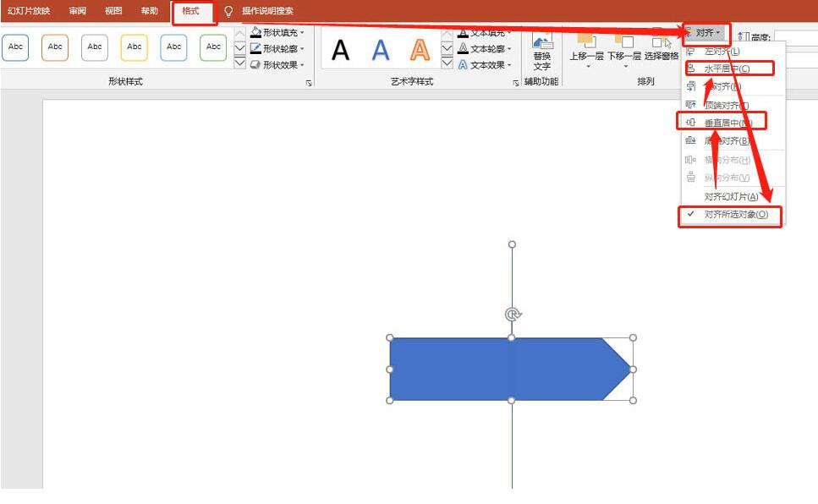
Task: Select 垂直居中 (Align Middle) option
Action: 727,120
